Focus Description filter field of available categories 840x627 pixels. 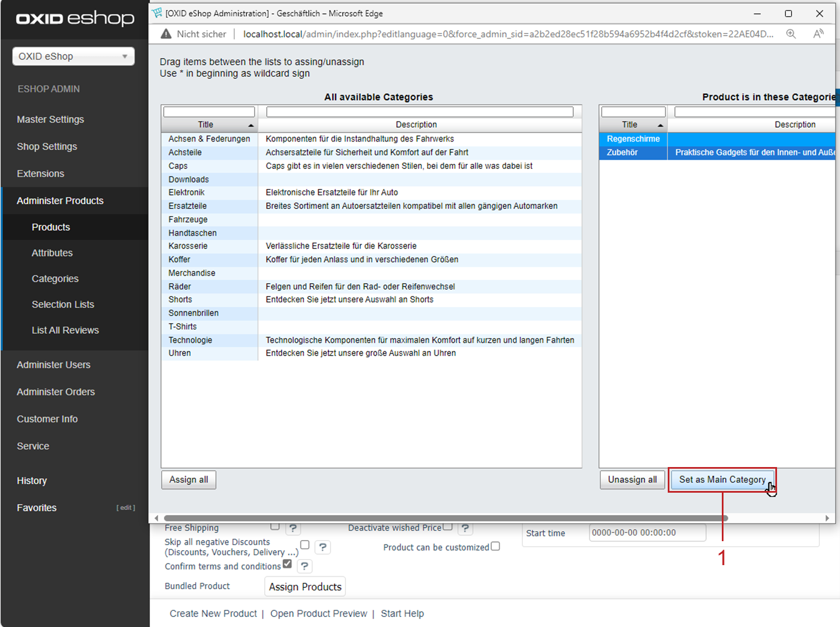(x=420, y=112)
